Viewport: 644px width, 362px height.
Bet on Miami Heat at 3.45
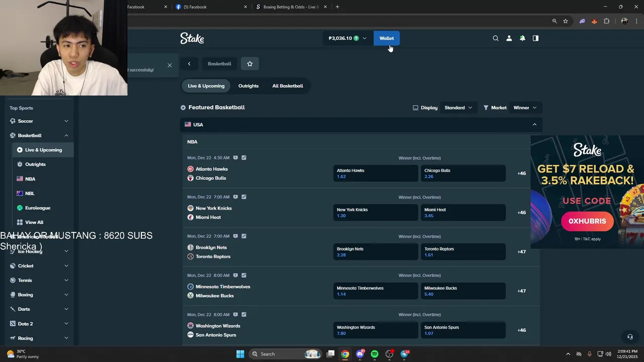click(463, 213)
